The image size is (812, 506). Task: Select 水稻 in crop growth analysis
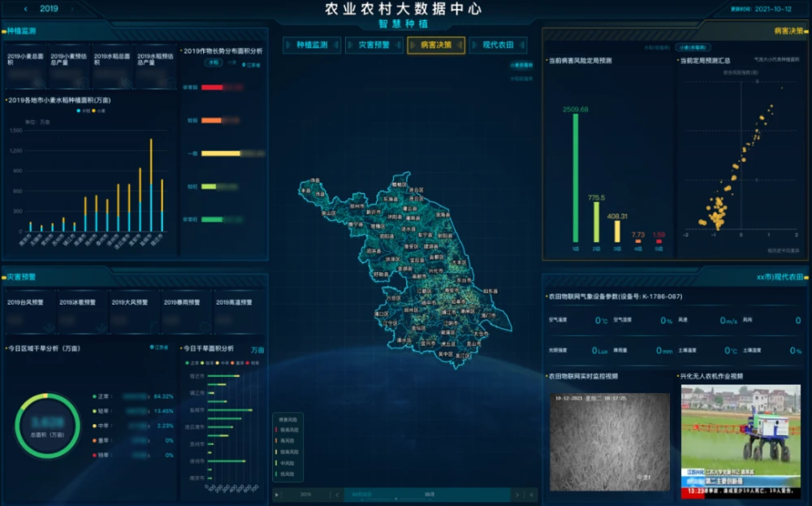click(x=214, y=63)
